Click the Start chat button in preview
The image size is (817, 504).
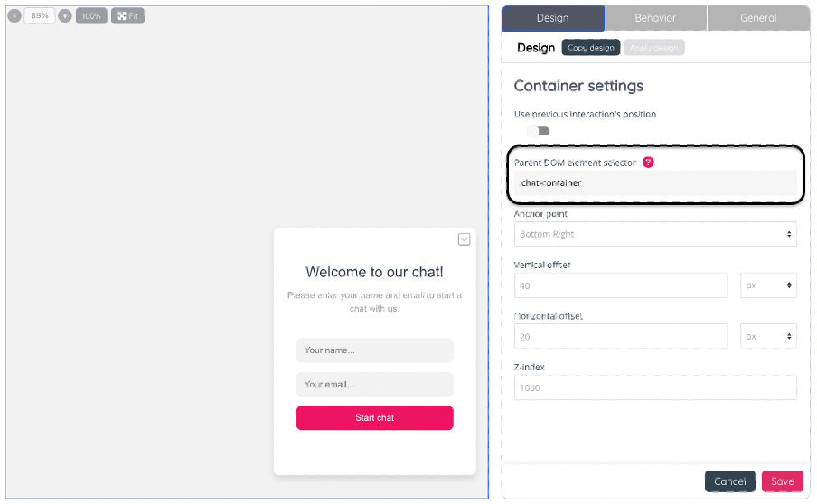point(374,418)
